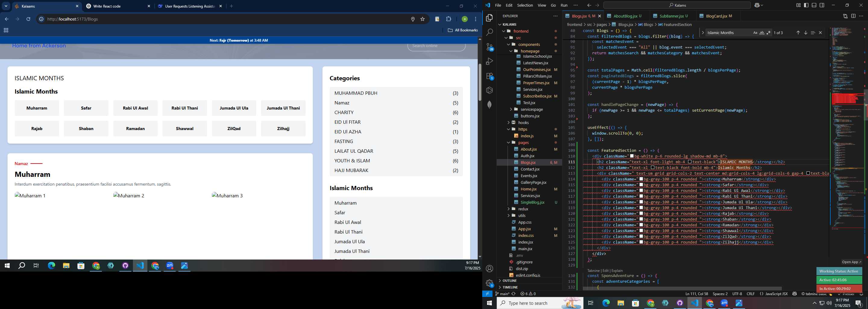Select the CHARITY category
Screen dimensions: 868x309
[x=396, y=112]
